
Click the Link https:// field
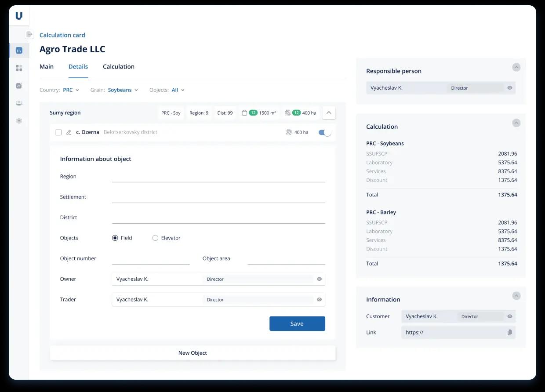coord(458,333)
